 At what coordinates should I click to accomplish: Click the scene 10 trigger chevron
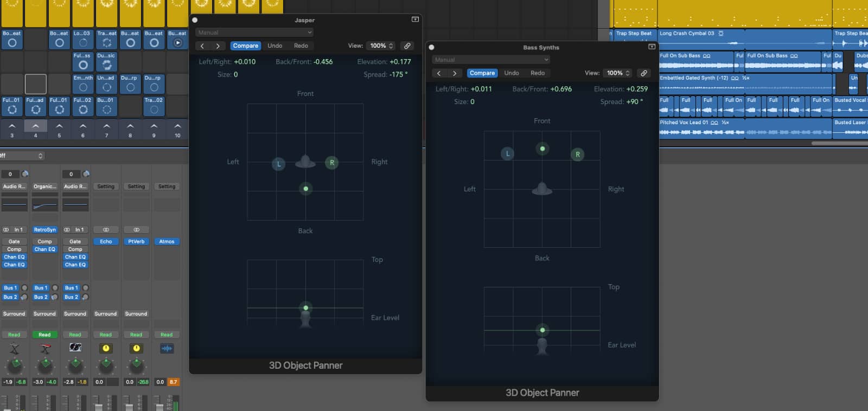177,126
